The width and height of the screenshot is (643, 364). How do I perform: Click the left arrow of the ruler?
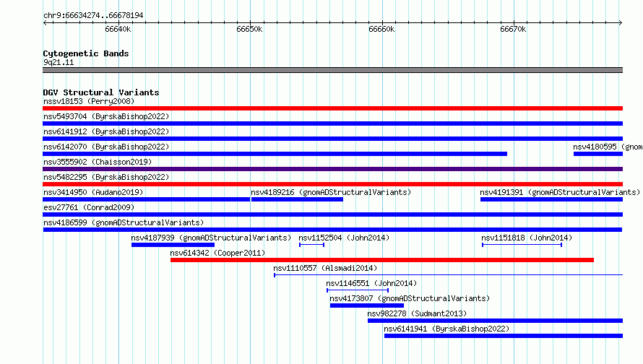click(x=45, y=22)
